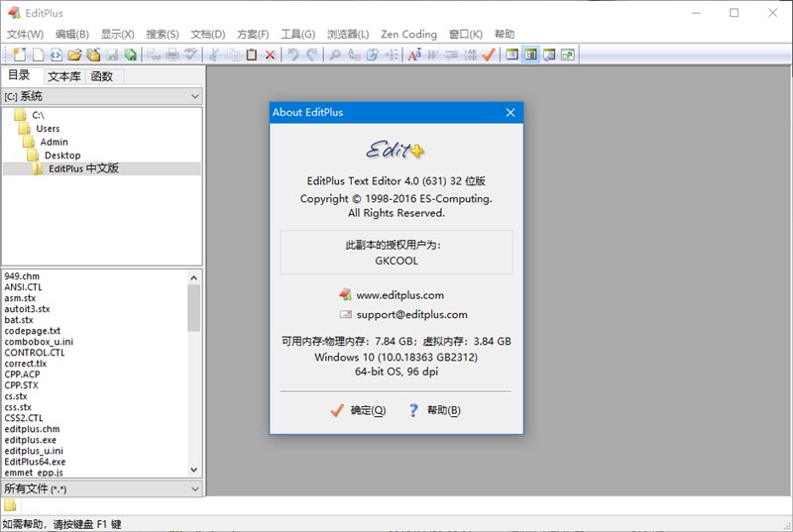The width and height of the screenshot is (793, 532).
Task: Select the file EditPlus64.exe
Action: point(35,462)
